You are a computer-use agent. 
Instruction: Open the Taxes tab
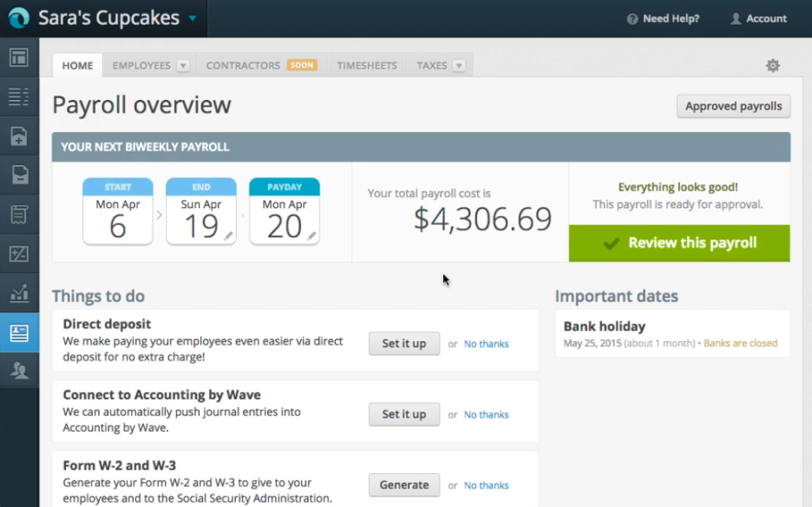point(432,66)
